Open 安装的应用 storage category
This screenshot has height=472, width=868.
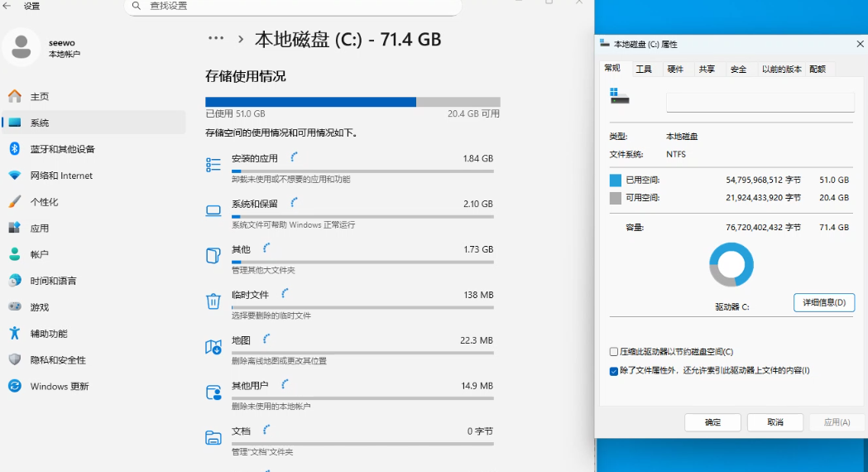click(349, 168)
